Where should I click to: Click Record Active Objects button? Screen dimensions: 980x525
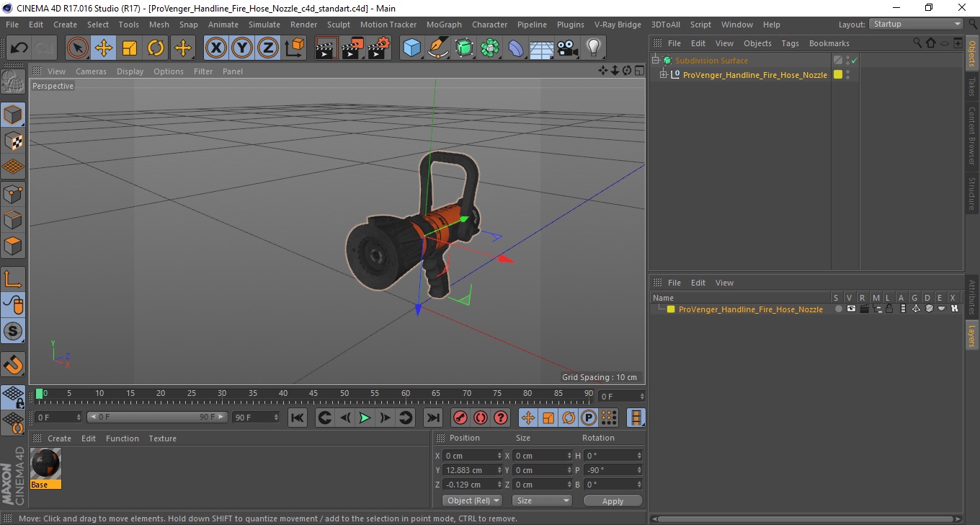pos(460,418)
